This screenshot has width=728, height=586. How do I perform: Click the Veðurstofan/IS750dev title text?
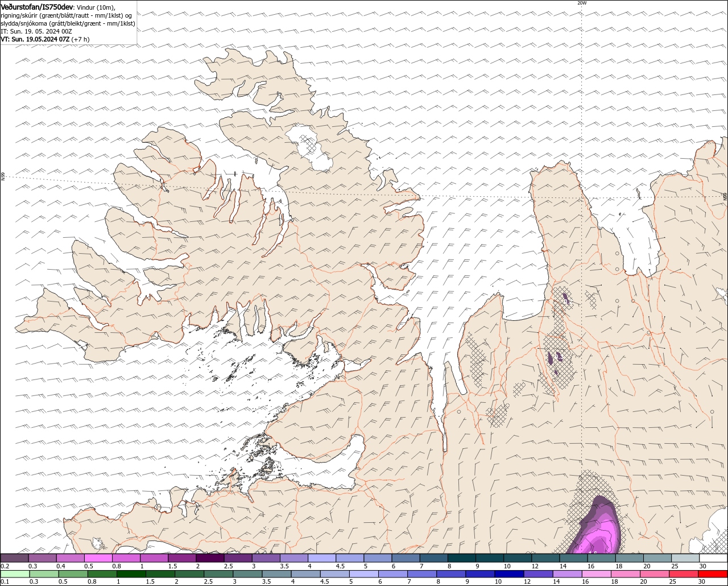point(37,7)
